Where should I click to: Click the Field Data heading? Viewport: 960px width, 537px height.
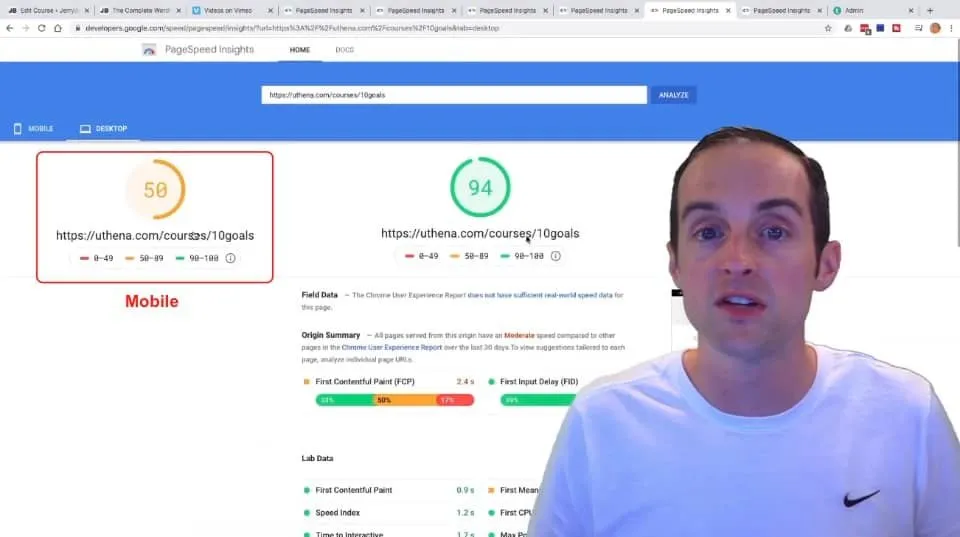click(x=320, y=295)
